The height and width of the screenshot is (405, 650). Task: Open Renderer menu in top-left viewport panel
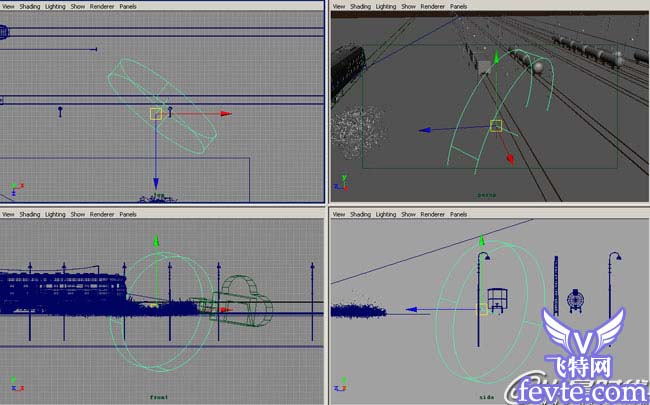coord(102,6)
